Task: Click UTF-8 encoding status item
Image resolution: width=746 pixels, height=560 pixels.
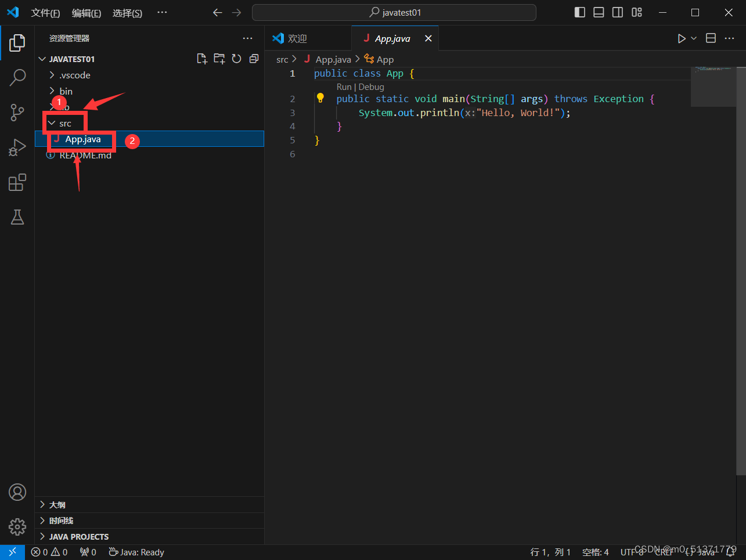Action: 632,552
